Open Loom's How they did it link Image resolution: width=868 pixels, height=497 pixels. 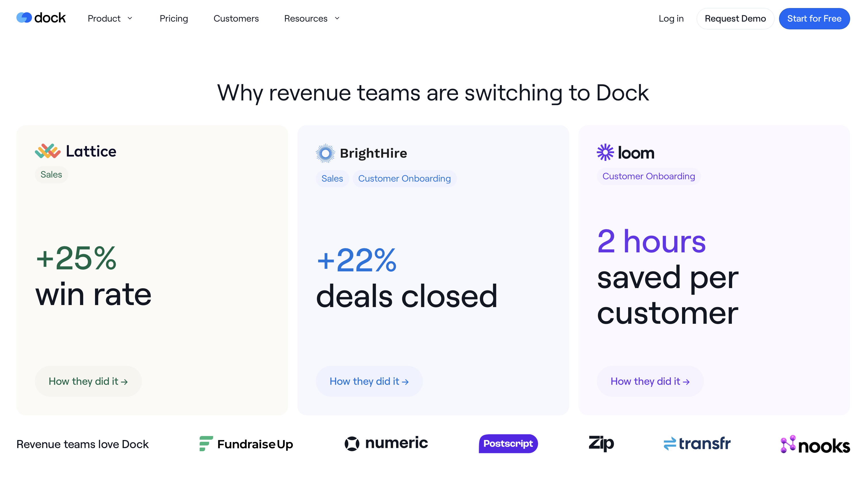650,381
